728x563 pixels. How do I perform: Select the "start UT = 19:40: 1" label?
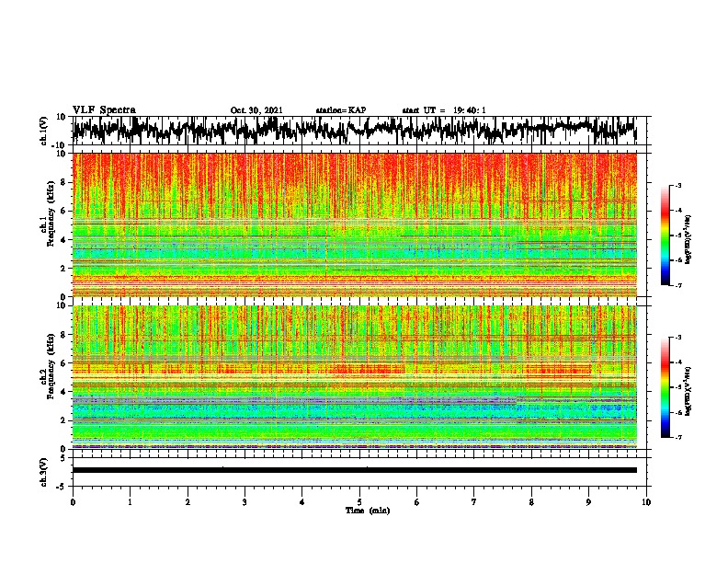[444, 110]
